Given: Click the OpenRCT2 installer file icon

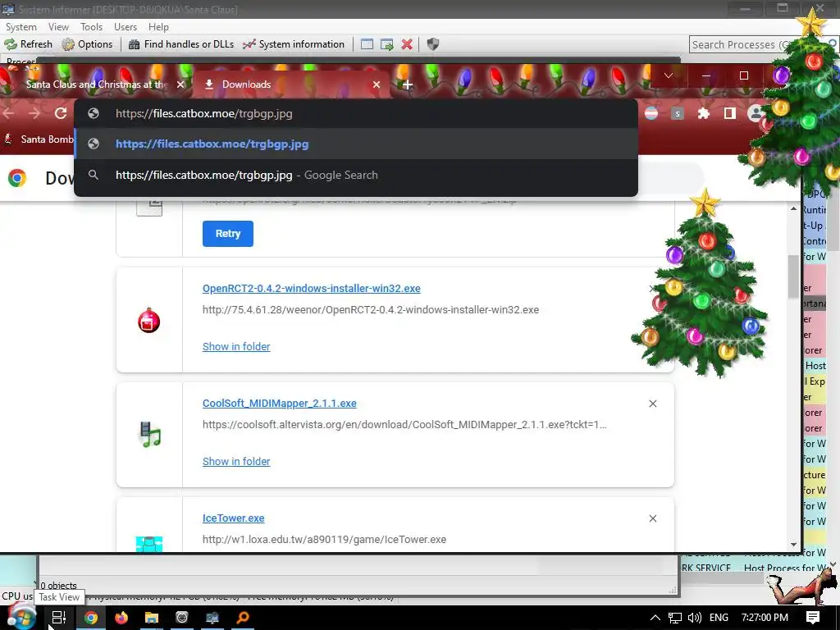Looking at the screenshot, I should (149, 321).
